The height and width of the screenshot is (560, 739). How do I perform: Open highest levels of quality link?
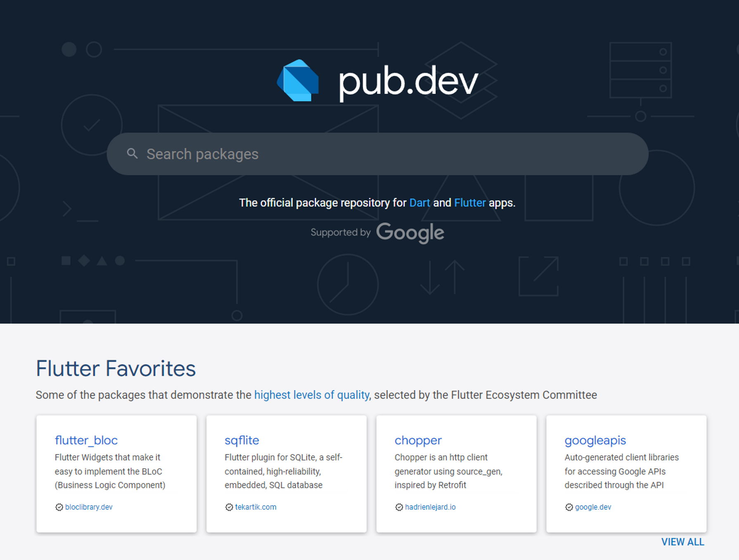tap(312, 395)
